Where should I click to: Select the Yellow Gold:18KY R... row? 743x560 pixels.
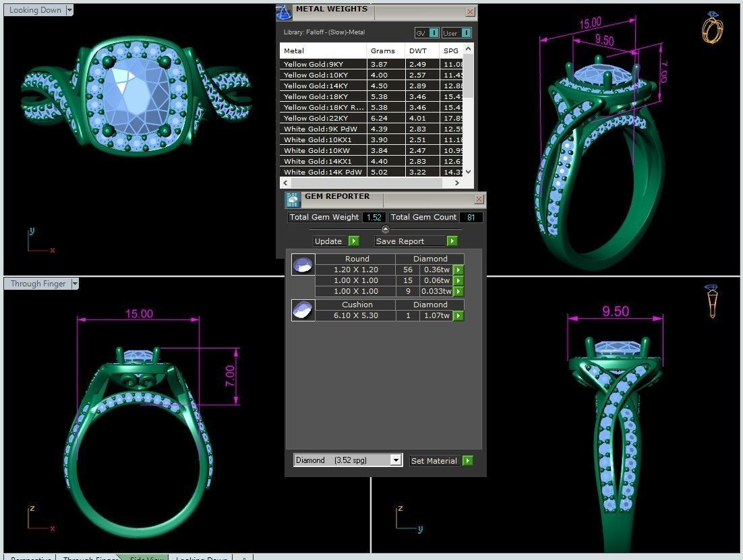pyautogui.click(x=371, y=107)
